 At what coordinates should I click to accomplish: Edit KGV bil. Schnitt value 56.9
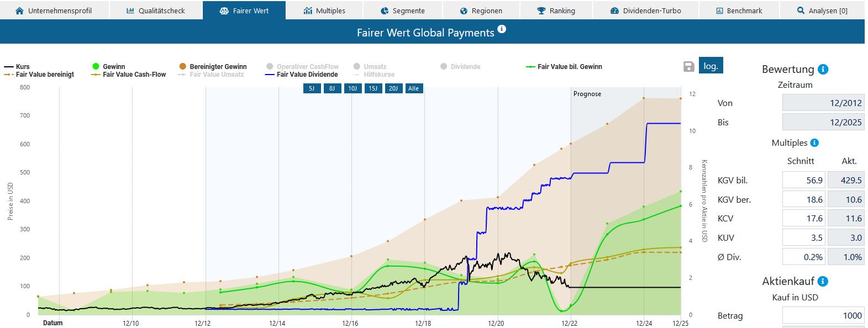tap(804, 180)
